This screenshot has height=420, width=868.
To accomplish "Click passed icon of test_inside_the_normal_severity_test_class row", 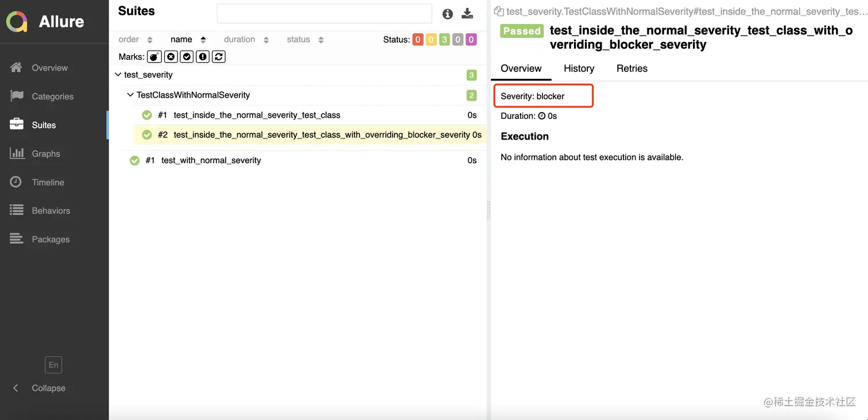I will click(147, 115).
